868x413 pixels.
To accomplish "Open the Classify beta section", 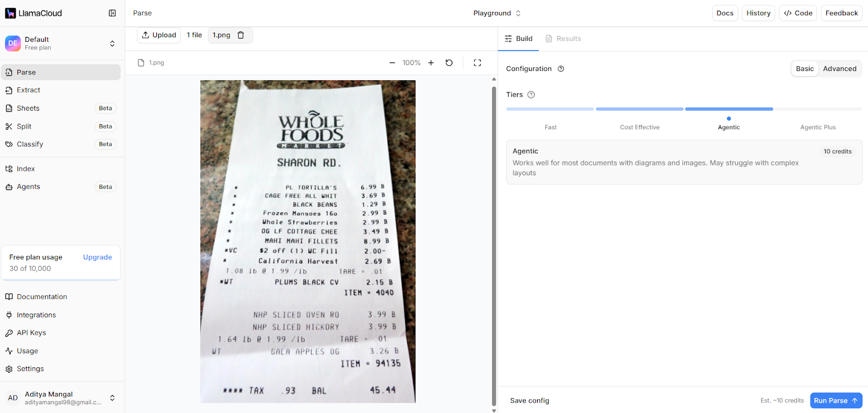I will point(61,144).
